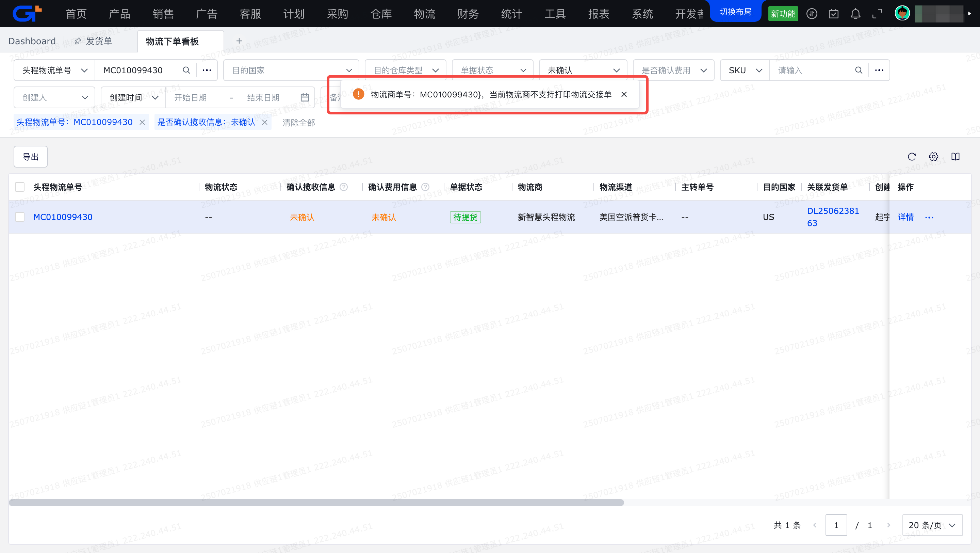This screenshot has height=553, width=980.
Task: Switch to the Dashboard tab
Action: [32, 41]
